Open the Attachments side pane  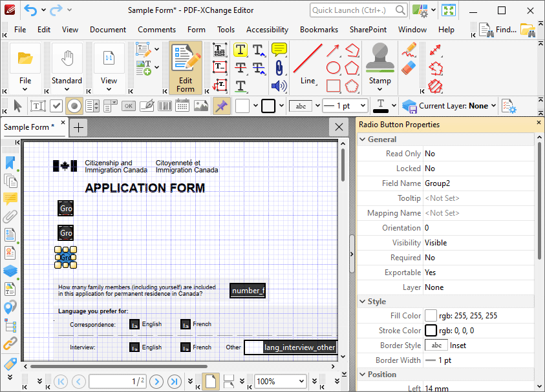point(10,216)
